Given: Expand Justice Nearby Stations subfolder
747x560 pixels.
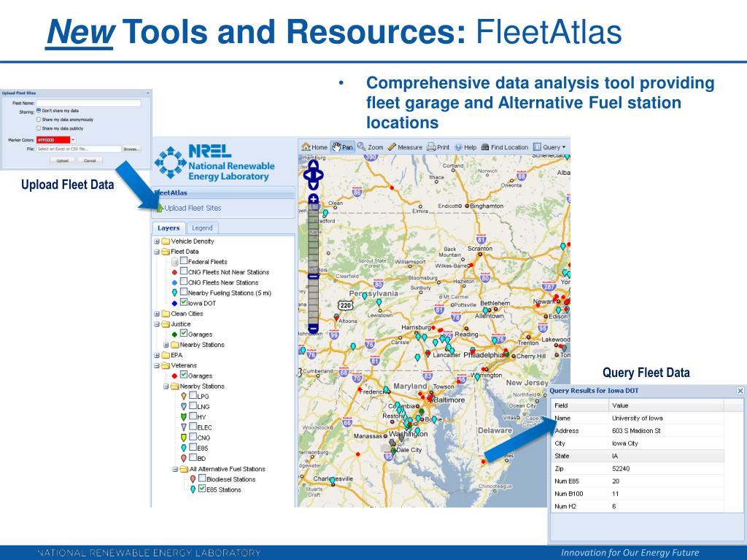Looking at the screenshot, I should click(166, 345).
